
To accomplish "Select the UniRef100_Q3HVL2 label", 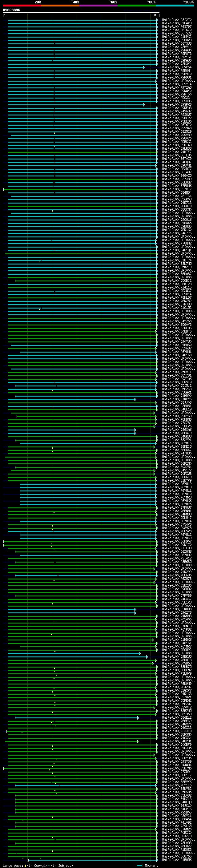I will coord(177,47).
